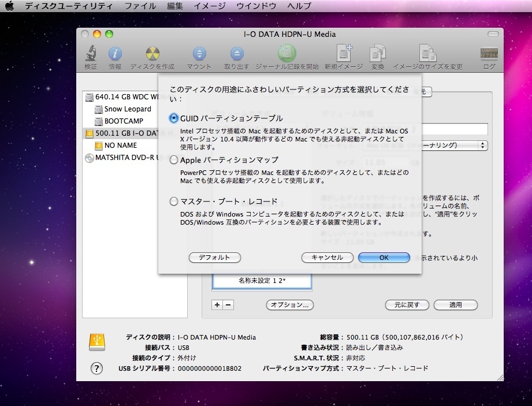Select the マスター・ブート・レコード radio button

pos(174,202)
